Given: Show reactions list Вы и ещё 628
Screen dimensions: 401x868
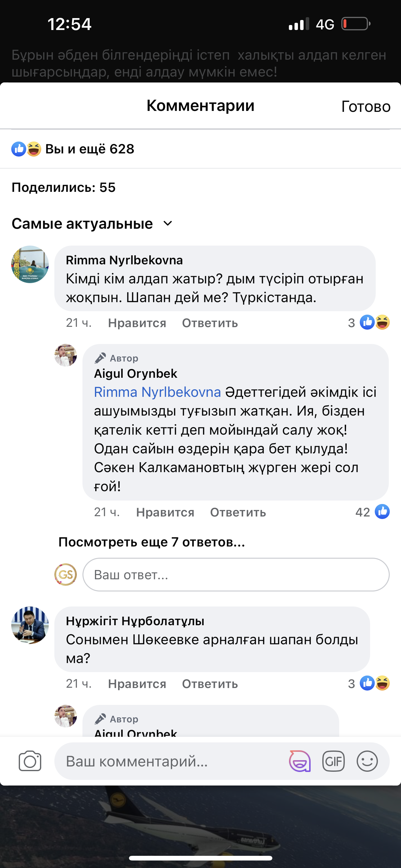Looking at the screenshot, I should point(73,149).
